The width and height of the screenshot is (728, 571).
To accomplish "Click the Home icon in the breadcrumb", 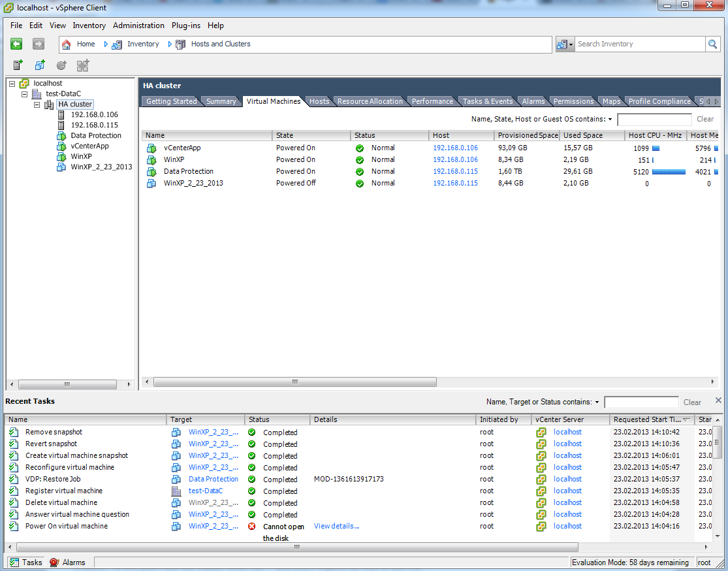I will [67, 44].
